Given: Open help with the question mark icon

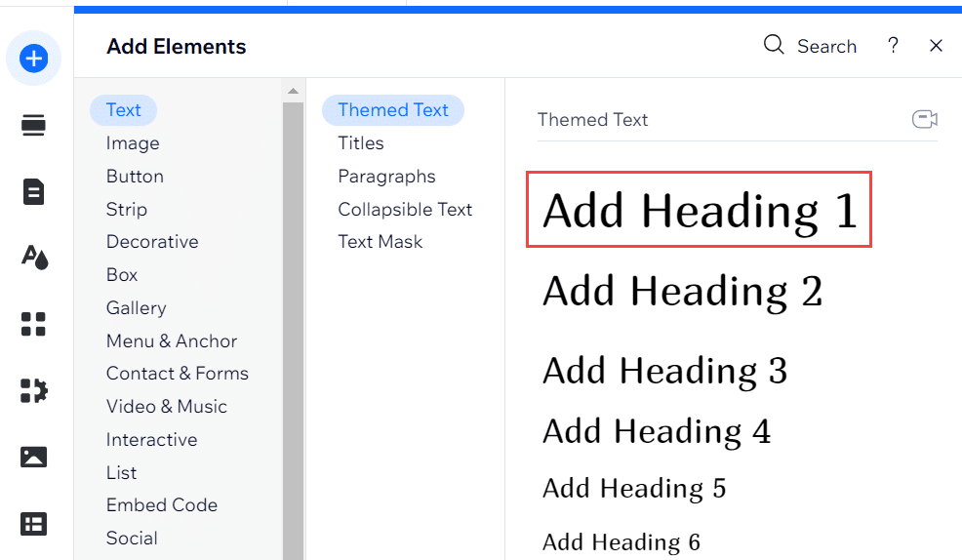Looking at the screenshot, I should click(x=893, y=46).
